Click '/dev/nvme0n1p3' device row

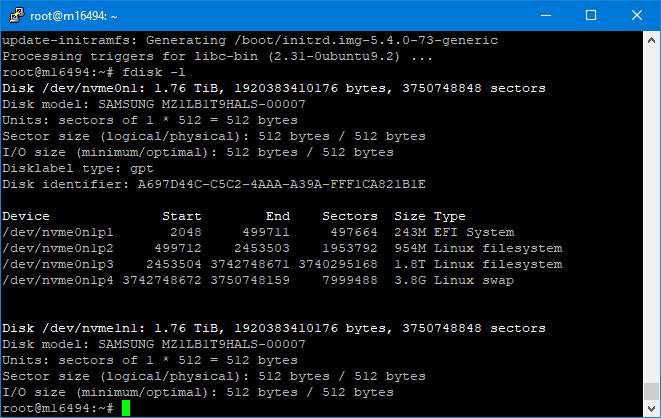[x=282, y=264]
